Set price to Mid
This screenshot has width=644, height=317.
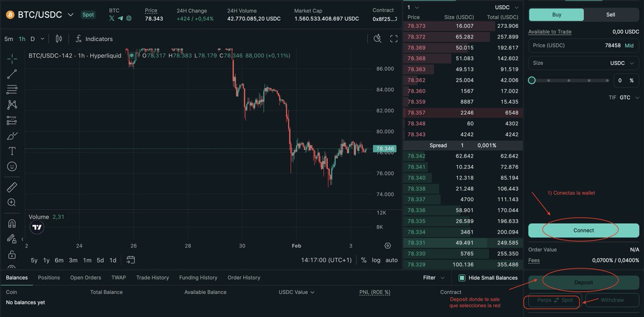click(629, 46)
